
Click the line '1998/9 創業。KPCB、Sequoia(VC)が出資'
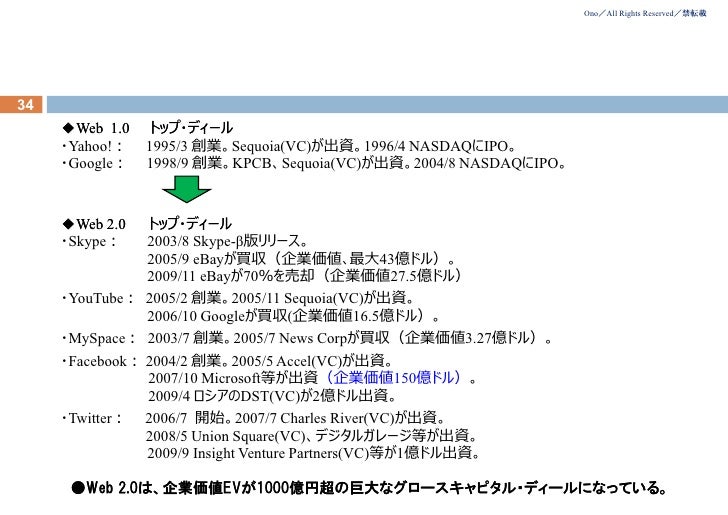(x=356, y=163)
